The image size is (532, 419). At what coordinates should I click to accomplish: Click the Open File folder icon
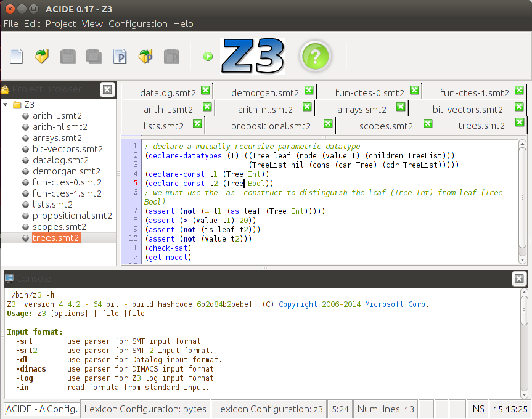point(42,57)
